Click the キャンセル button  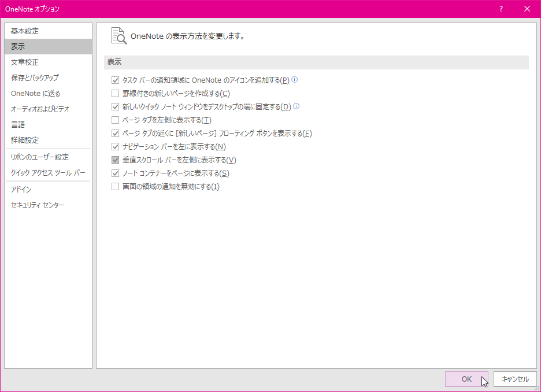[515, 379]
